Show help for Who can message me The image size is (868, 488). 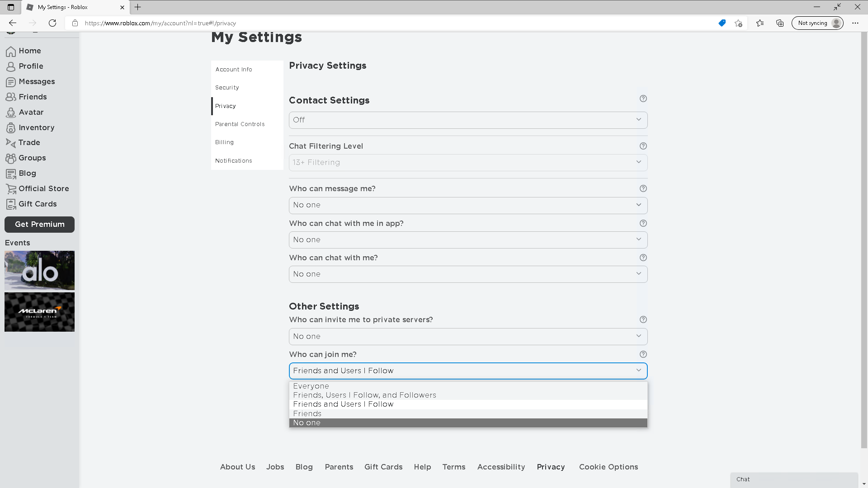coord(643,188)
